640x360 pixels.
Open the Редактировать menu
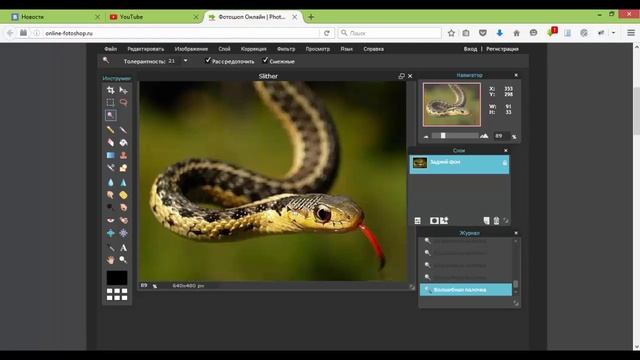pyautogui.click(x=146, y=49)
